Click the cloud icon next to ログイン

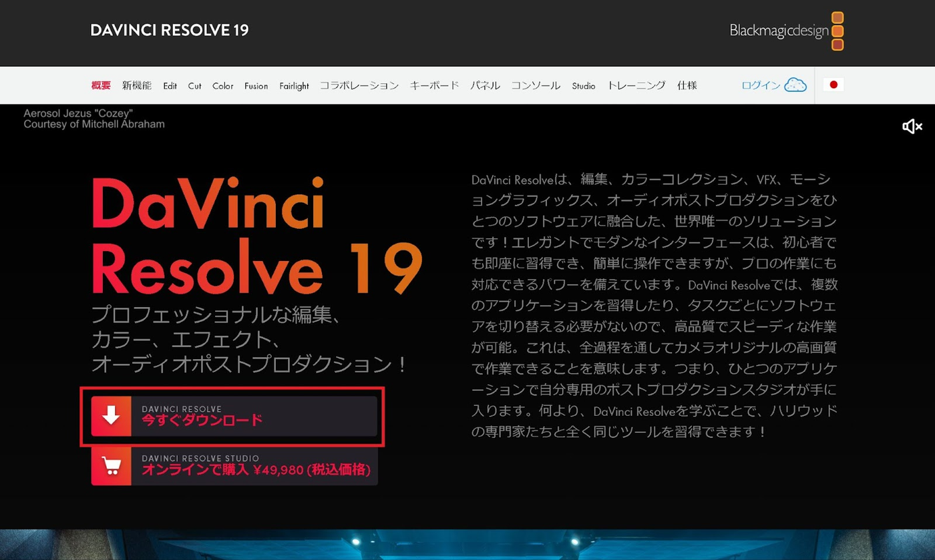(x=795, y=85)
